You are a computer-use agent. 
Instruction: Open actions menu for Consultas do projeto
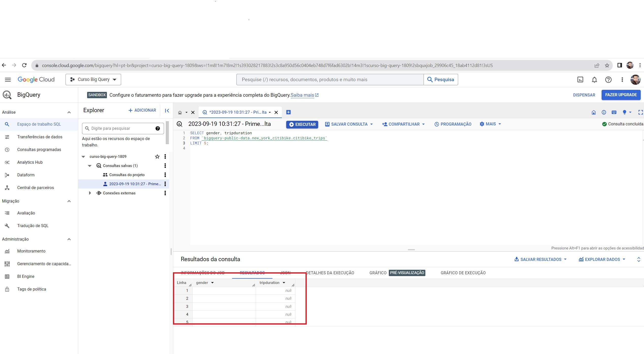(165, 175)
